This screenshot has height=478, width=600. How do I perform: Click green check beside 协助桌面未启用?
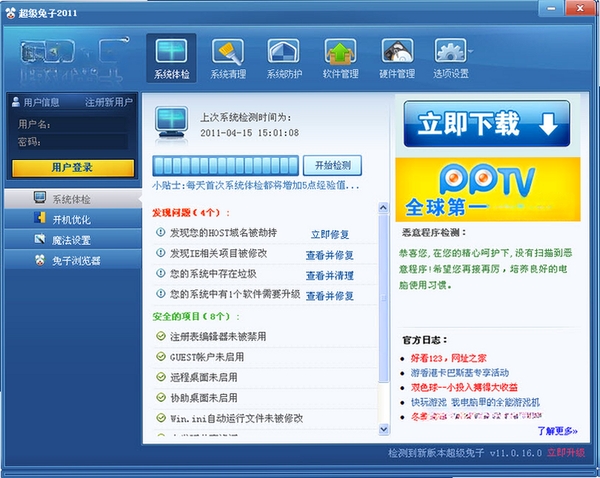pos(161,398)
